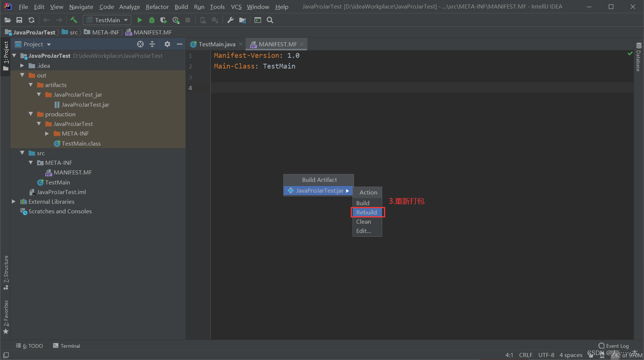
Task: Open the TODO tool window
Action: [x=29, y=346]
